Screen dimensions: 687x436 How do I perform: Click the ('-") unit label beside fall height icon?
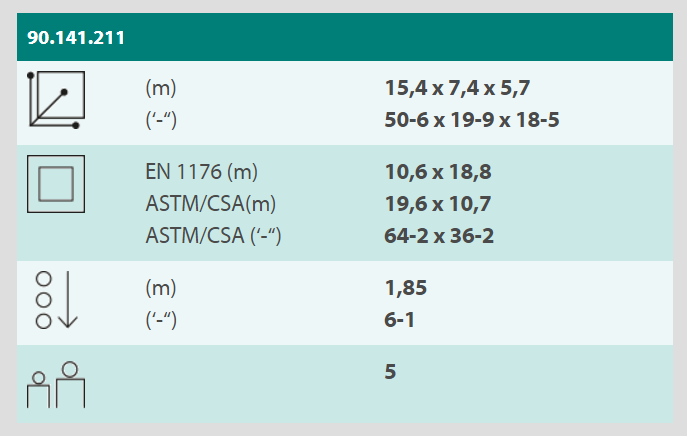coord(164,321)
